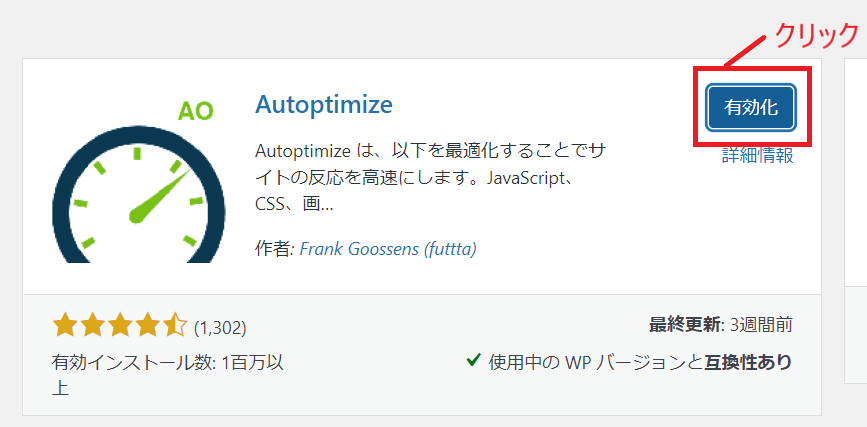Viewport: 867px width, 427px height.
Task: Click the 有効化 button
Action: click(750, 107)
